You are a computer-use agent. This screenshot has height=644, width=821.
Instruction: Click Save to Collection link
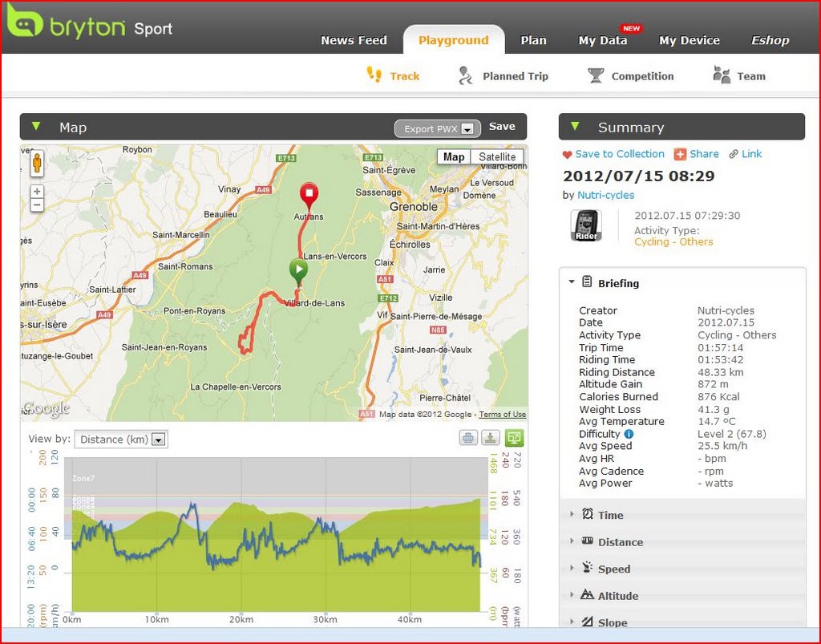tap(620, 154)
